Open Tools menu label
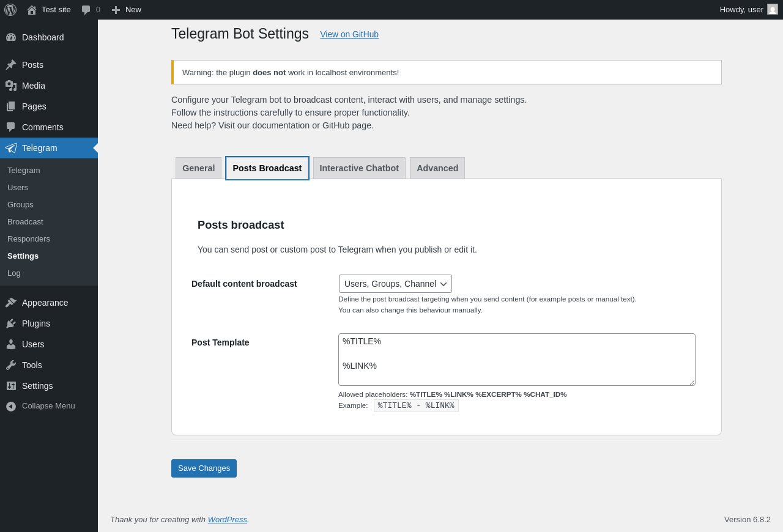Image resolution: width=783 pixels, height=532 pixels. click(32, 365)
